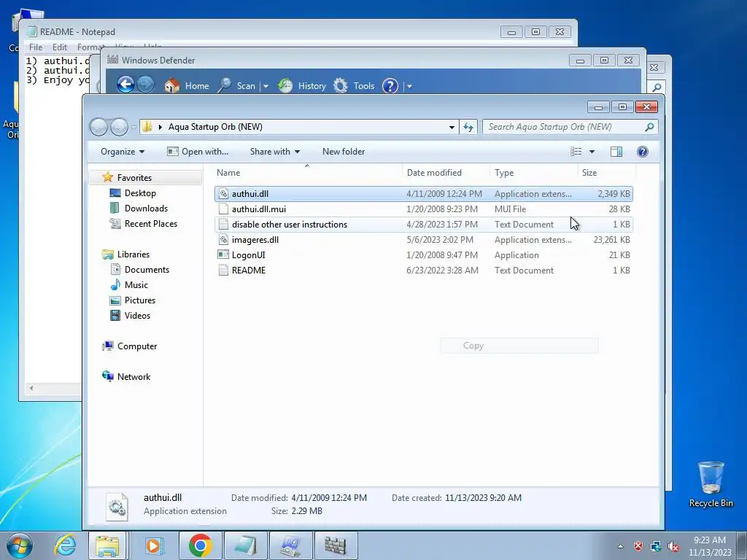This screenshot has height=560, width=747.
Task: Open the Share with dropdown
Action: tap(275, 152)
